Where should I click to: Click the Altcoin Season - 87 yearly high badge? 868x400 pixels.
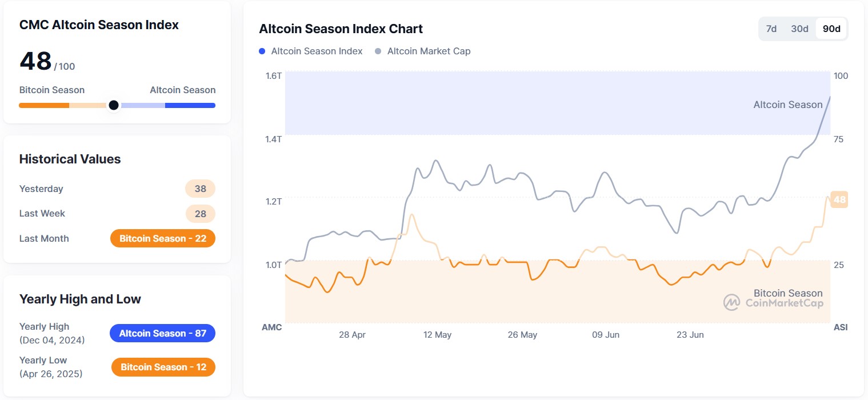tap(162, 333)
